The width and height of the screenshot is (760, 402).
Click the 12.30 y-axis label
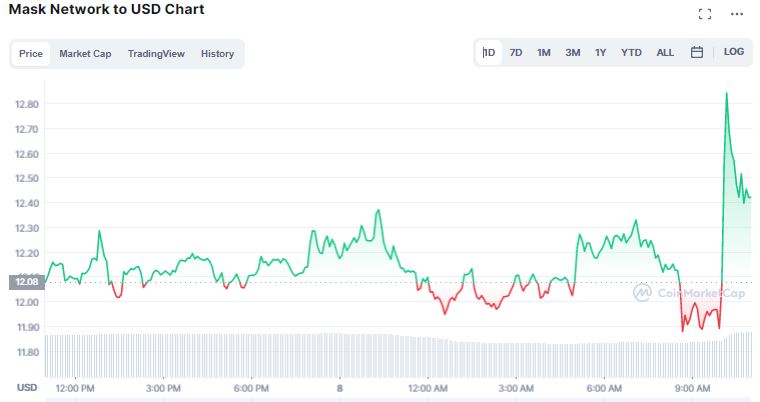point(27,228)
